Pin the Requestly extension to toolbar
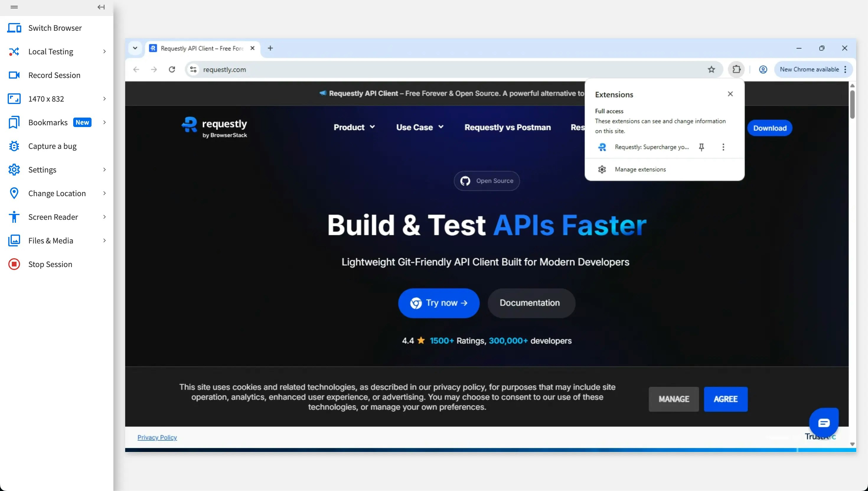The width and height of the screenshot is (868, 491). (702, 147)
